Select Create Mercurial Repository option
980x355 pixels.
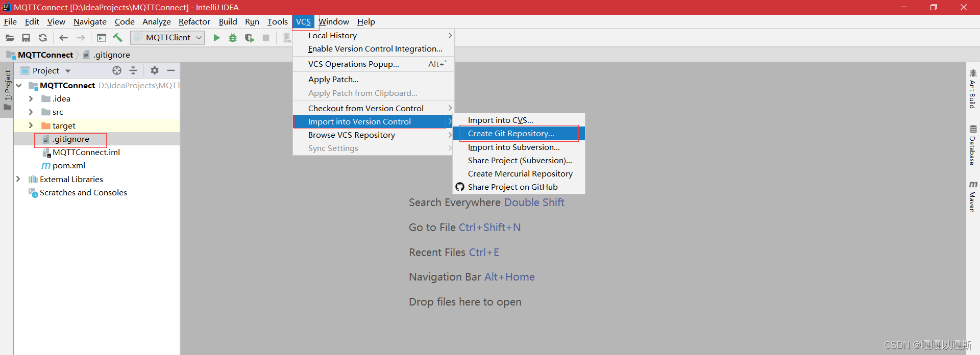click(x=519, y=173)
